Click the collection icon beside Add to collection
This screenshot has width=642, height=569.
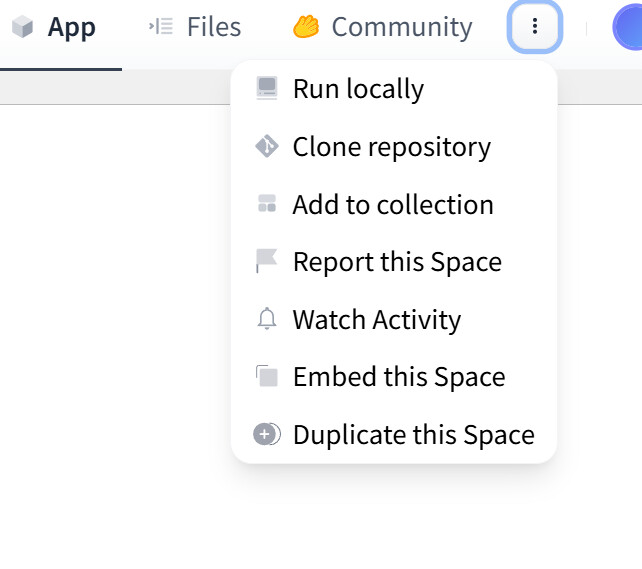266,205
